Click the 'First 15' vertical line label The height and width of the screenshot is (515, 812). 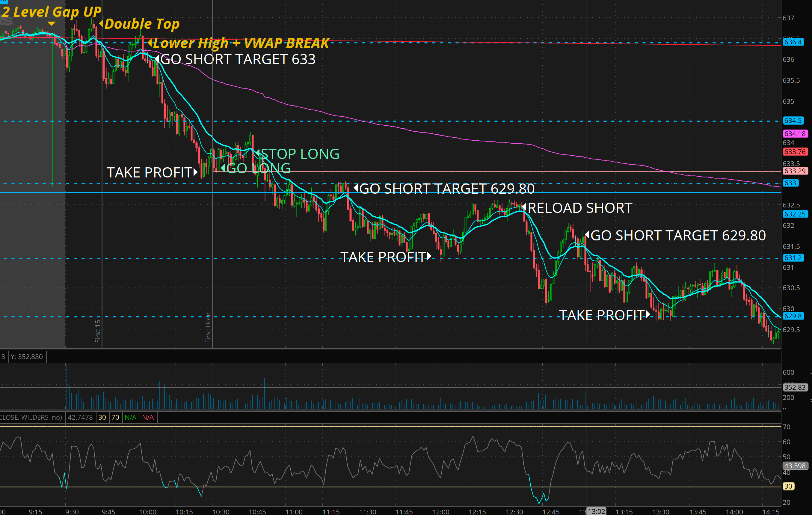click(x=98, y=331)
